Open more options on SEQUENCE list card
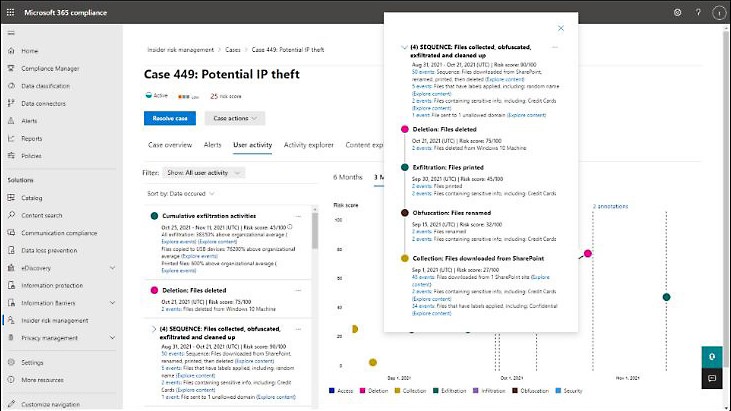The width and height of the screenshot is (731, 411). coord(298,329)
